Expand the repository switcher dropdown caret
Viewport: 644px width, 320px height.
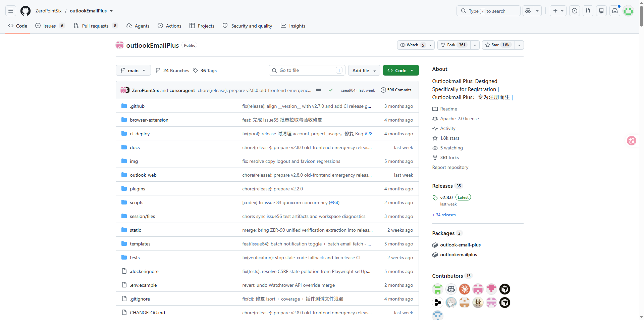[x=111, y=11]
